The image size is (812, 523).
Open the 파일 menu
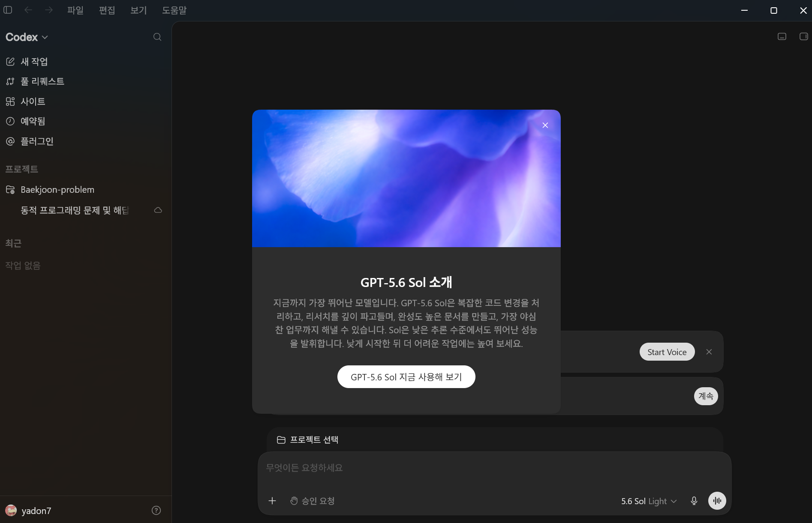point(75,10)
